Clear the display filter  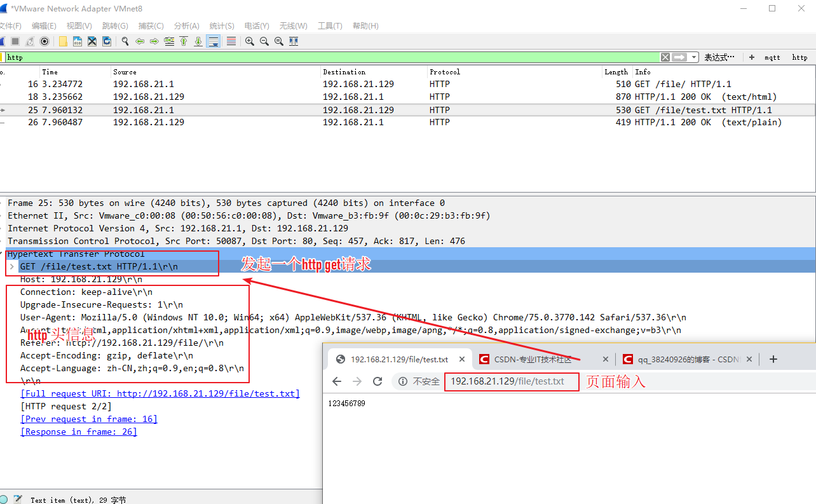click(x=665, y=57)
